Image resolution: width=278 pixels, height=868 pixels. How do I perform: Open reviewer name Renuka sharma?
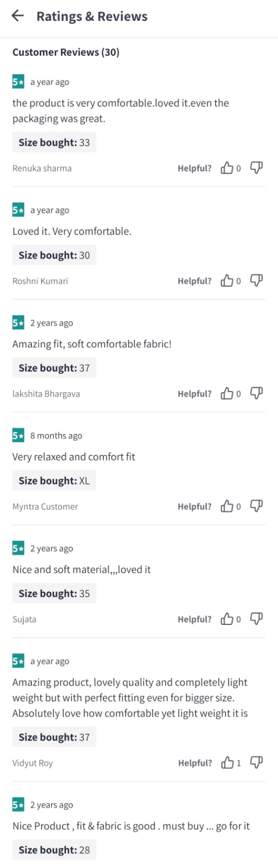[42, 168]
